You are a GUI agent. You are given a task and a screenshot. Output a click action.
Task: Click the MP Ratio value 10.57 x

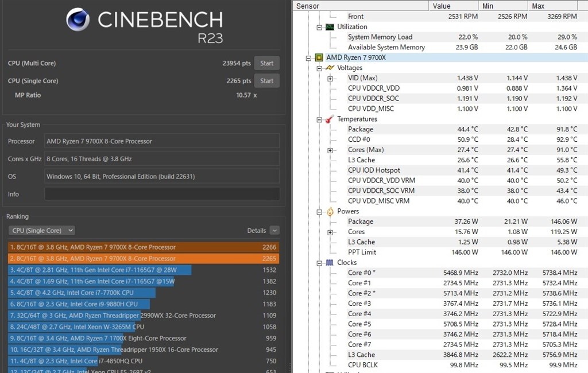pyautogui.click(x=246, y=95)
